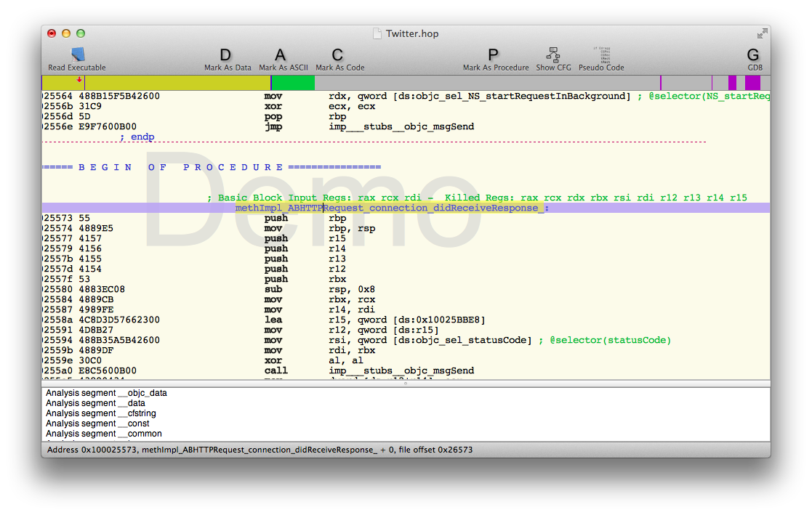Show the control flow graph (CFG)

(553, 55)
